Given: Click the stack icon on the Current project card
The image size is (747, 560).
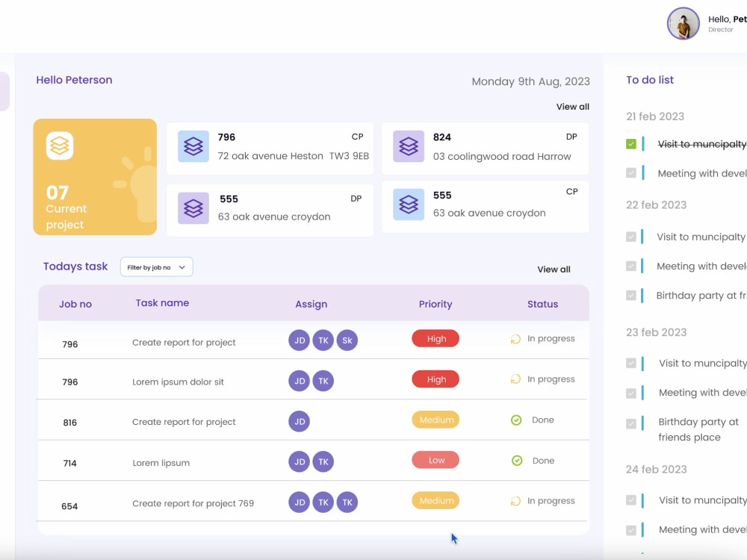Looking at the screenshot, I should click(60, 146).
